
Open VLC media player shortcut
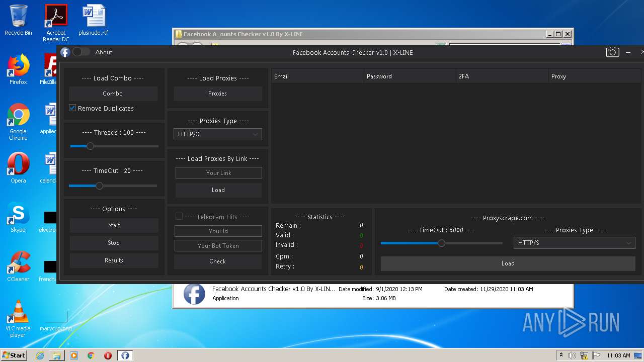(18, 318)
